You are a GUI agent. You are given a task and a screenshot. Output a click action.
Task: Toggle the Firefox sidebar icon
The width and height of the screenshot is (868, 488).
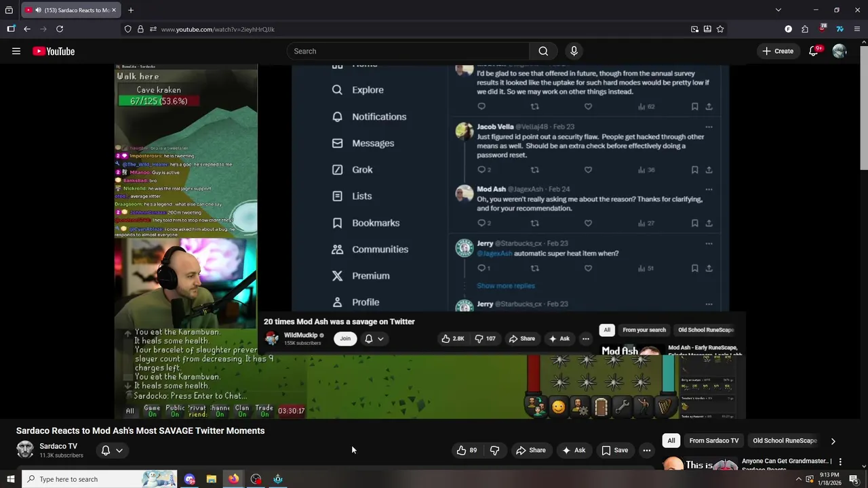[x=11, y=29]
